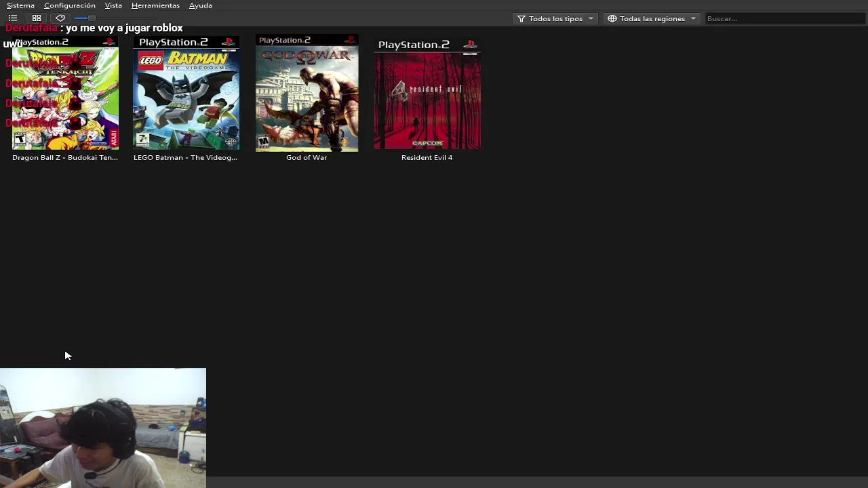868x488 pixels.
Task: Open the Sistema menu
Action: pyautogui.click(x=20, y=5)
